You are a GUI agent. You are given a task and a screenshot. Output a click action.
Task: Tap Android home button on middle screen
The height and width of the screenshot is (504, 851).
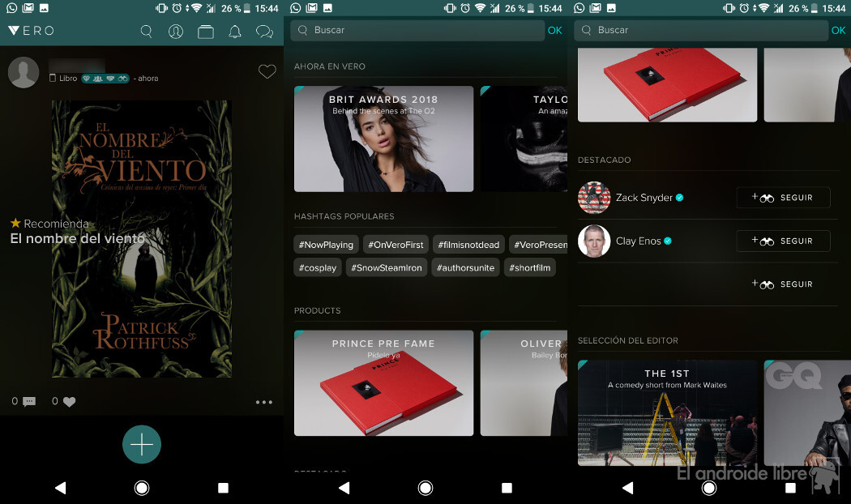tap(425, 488)
